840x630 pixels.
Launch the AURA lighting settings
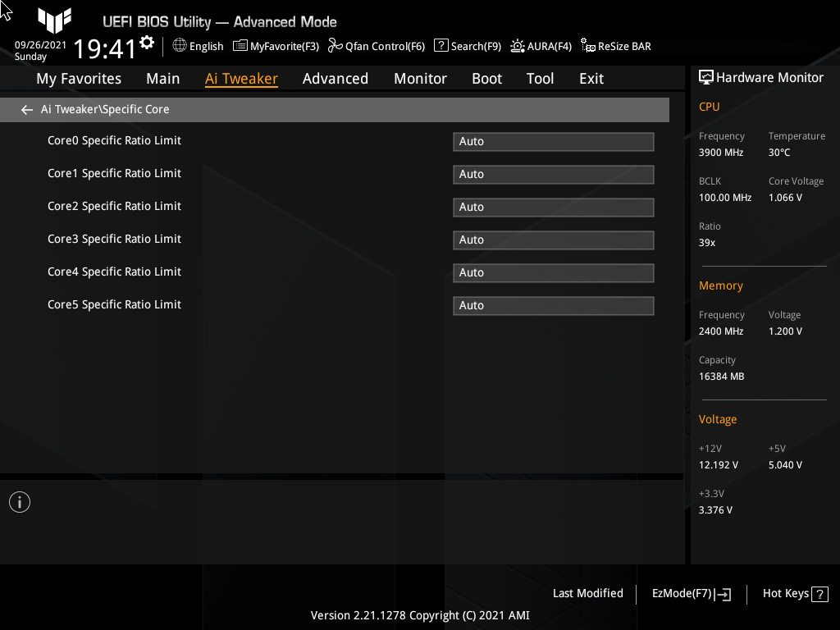click(x=541, y=46)
